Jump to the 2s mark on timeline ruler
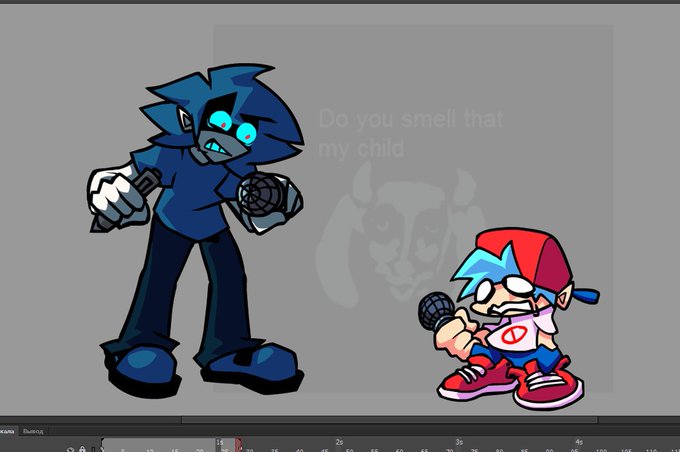Viewport: 680px width, 452px height. tap(339, 442)
